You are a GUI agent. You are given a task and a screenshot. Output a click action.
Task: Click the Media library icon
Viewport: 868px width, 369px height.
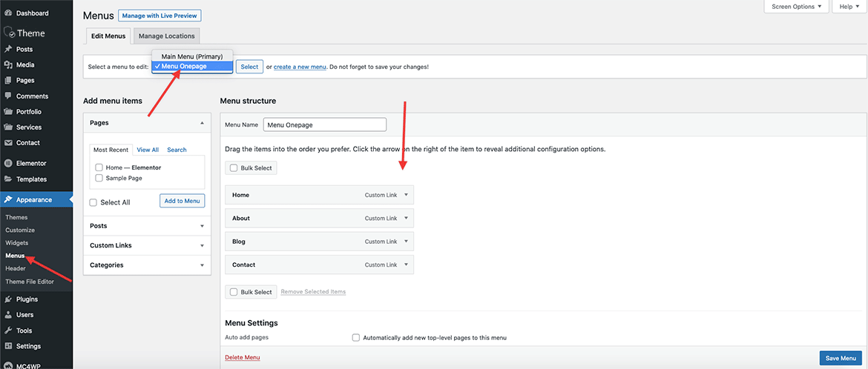pos(8,64)
